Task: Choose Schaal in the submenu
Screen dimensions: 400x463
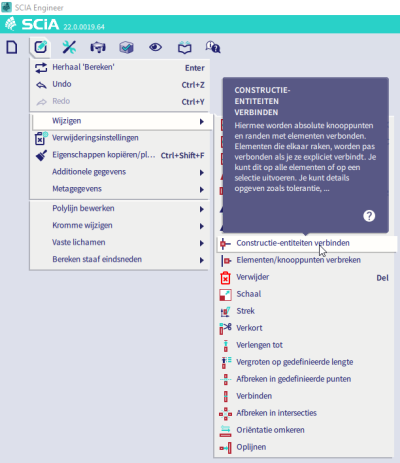Action: coord(304,294)
